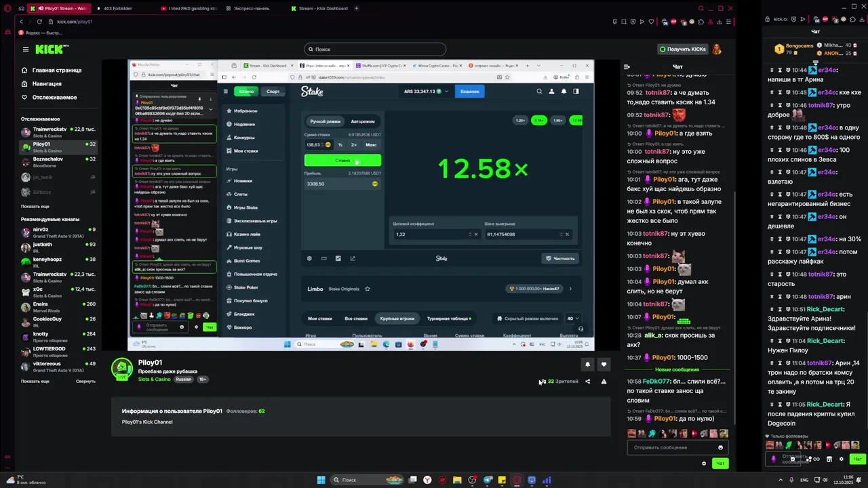Click the Получить KICKs button
Screen dimensions: 868x488
(x=682, y=49)
